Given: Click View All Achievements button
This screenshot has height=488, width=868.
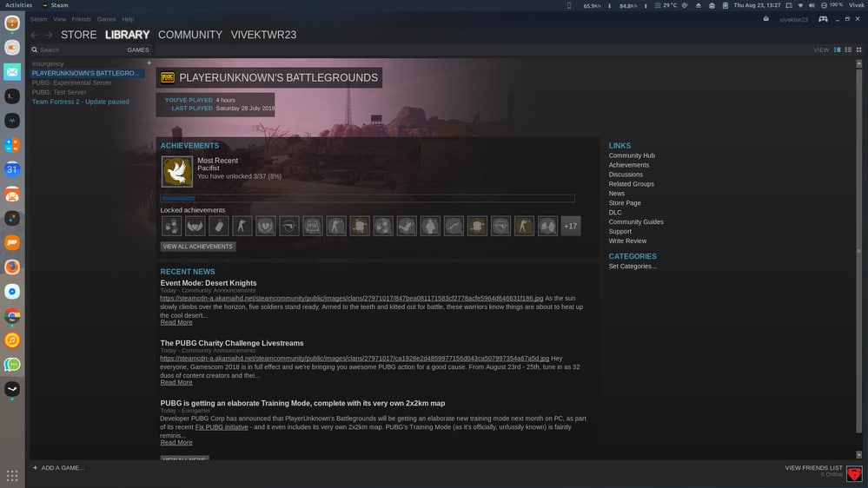Looking at the screenshot, I should pos(197,247).
